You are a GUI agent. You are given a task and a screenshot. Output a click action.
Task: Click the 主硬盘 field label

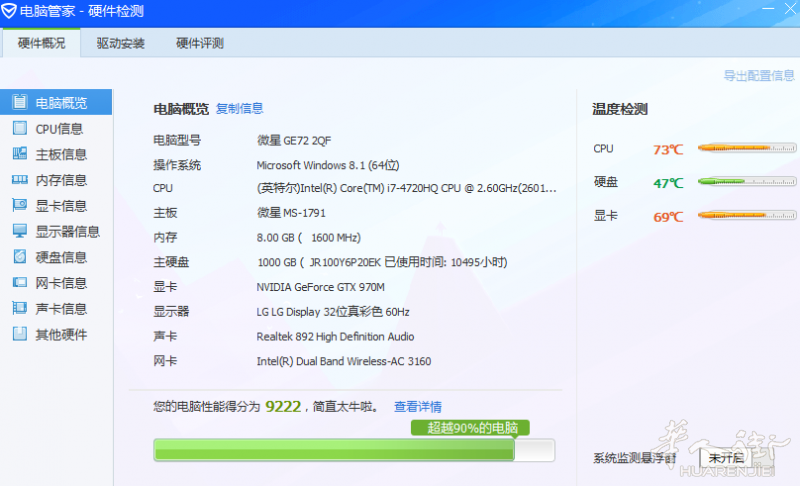point(171,262)
